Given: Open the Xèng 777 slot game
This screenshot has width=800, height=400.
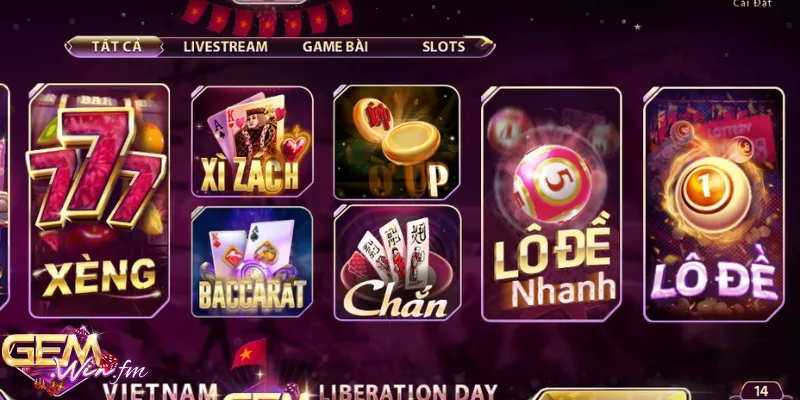Looking at the screenshot, I should [x=99, y=201].
